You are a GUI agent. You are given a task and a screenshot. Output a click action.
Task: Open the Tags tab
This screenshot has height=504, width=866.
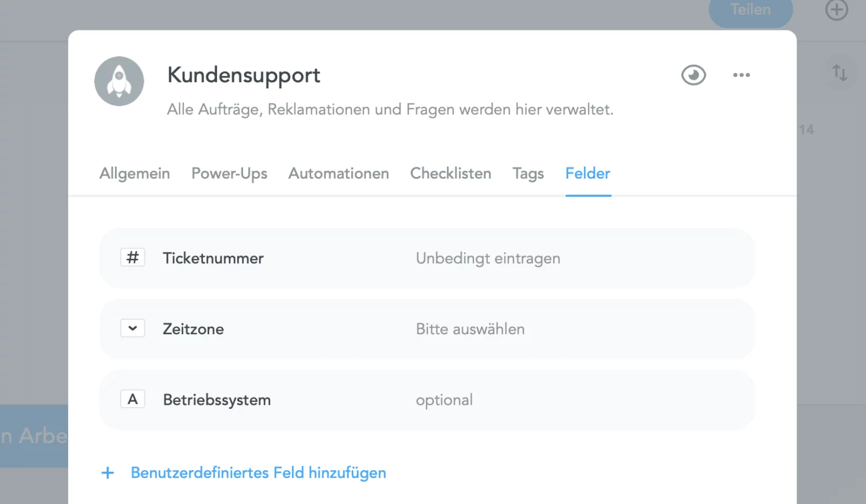[528, 173]
